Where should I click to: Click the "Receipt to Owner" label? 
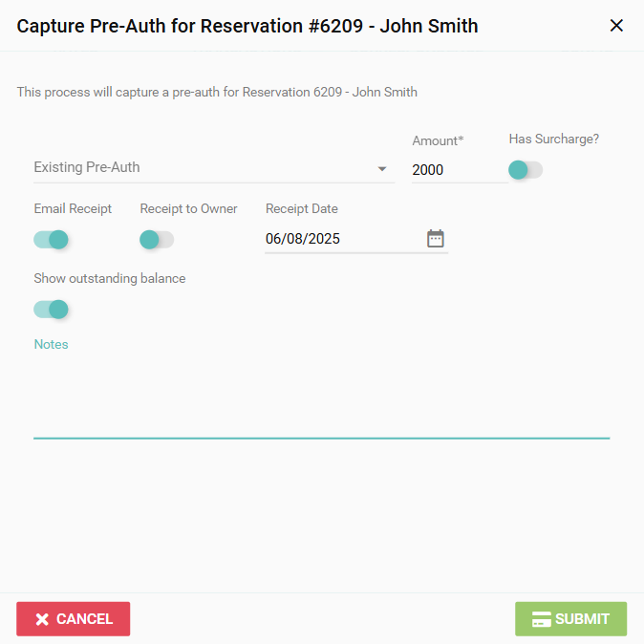pyautogui.click(x=188, y=209)
